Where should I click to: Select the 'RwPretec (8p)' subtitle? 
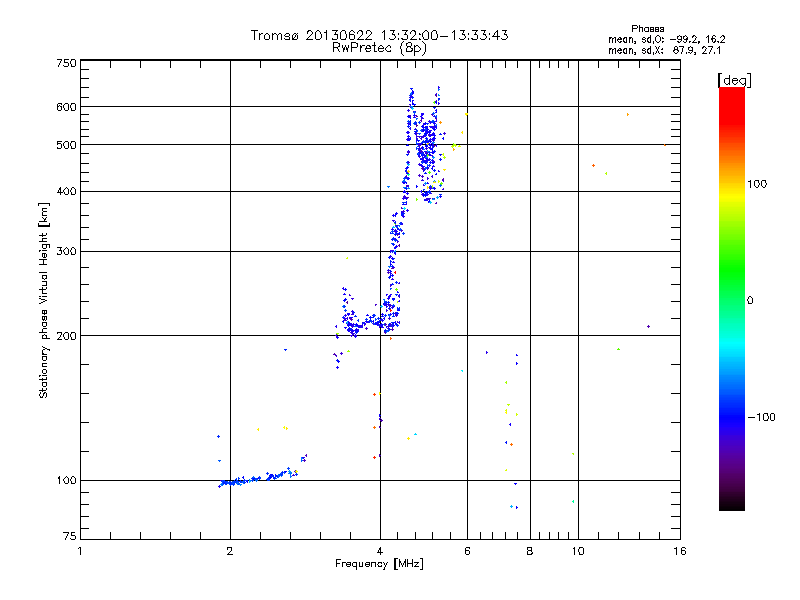coord(379,48)
